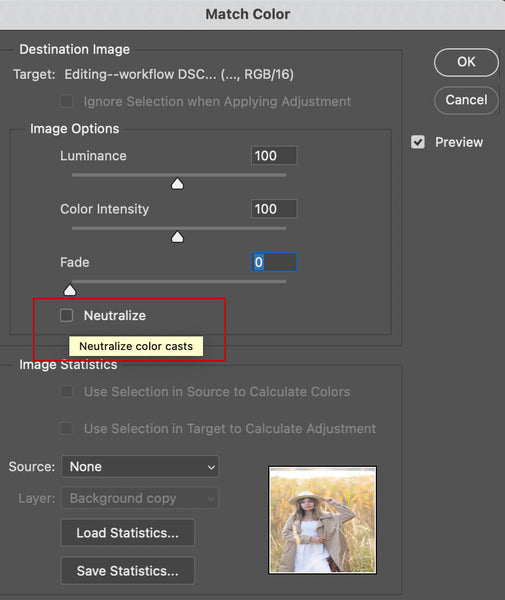Viewport: 505px width, 600px height.
Task: Click the Color Intensity value field
Action: click(274, 209)
